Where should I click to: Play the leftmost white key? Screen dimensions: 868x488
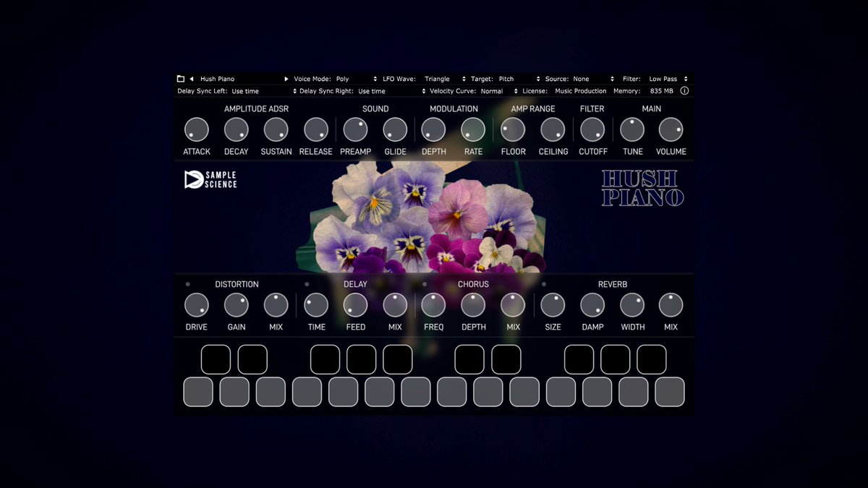198,392
